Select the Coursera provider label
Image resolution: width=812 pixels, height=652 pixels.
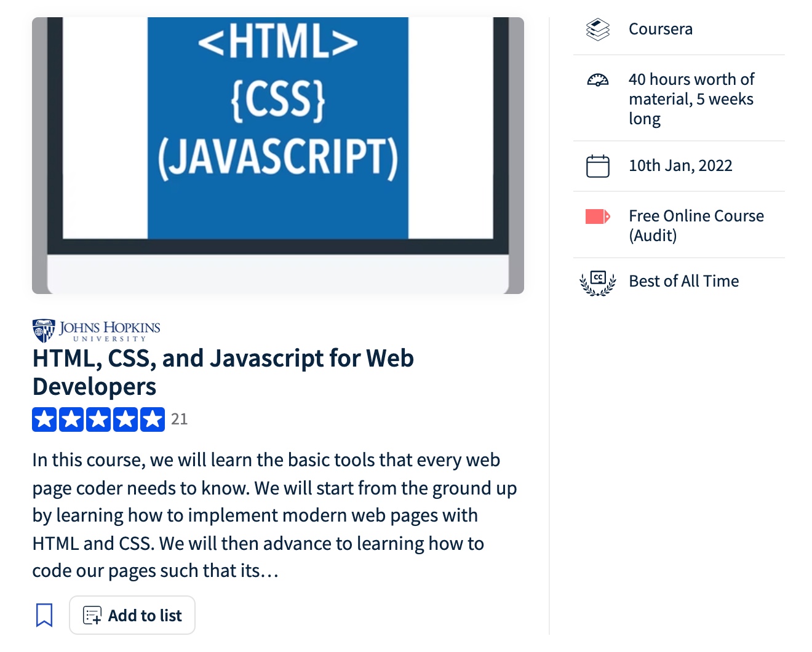[x=660, y=29]
